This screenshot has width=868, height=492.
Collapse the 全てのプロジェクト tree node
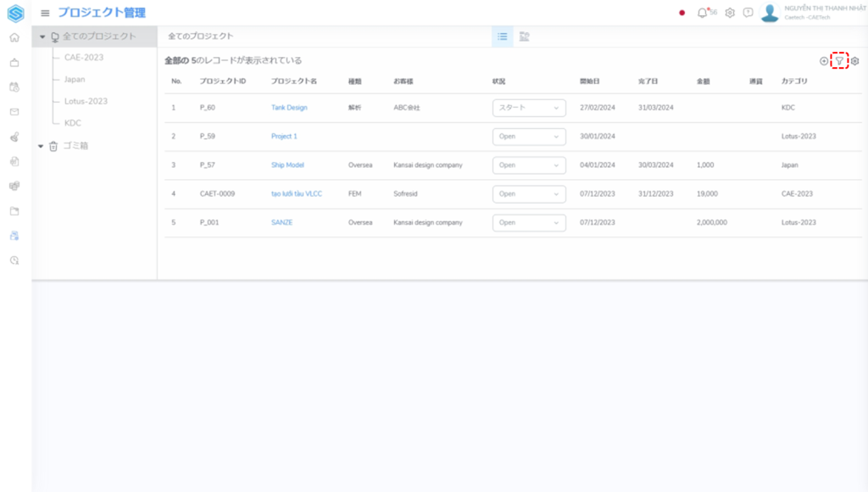point(42,36)
